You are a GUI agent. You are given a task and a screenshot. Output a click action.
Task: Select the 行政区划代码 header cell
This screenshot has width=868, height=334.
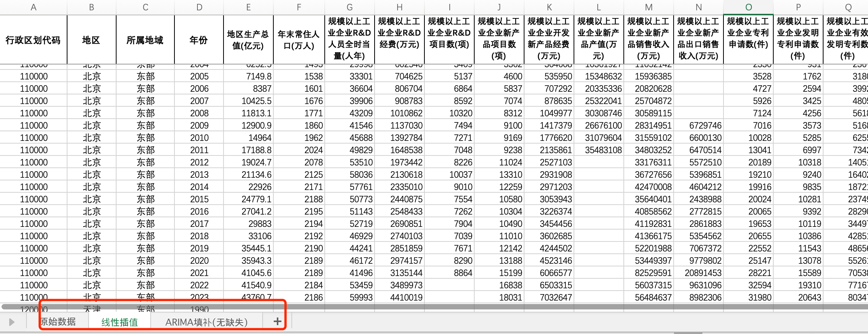pyautogui.click(x=33, y=40)
